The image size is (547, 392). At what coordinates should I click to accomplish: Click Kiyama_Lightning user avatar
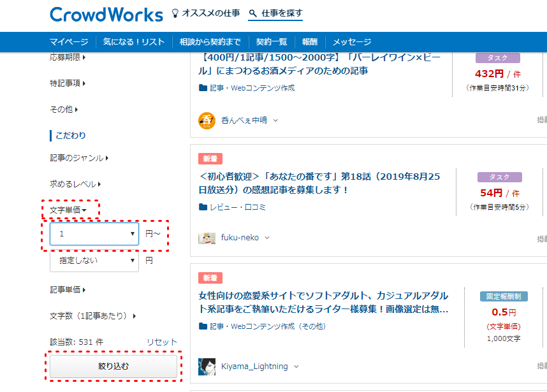pyautogui.click(x=207, y=367)
